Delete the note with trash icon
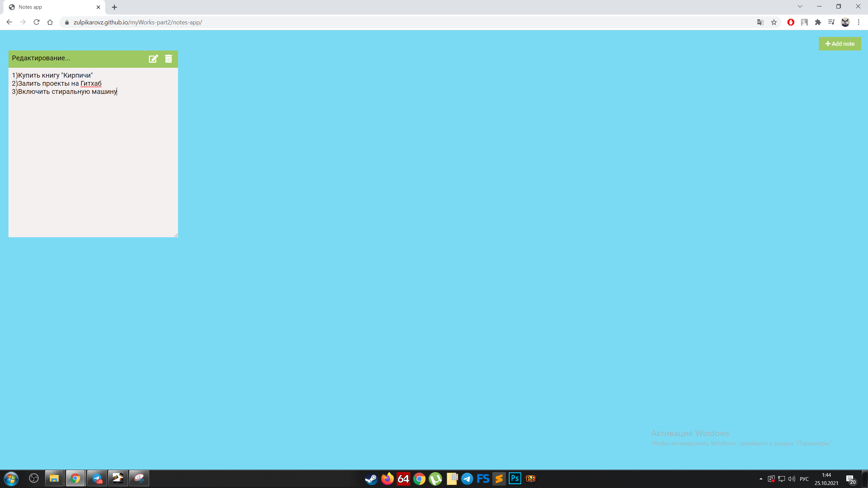The image size is (868, 488). tap(169, 59)
